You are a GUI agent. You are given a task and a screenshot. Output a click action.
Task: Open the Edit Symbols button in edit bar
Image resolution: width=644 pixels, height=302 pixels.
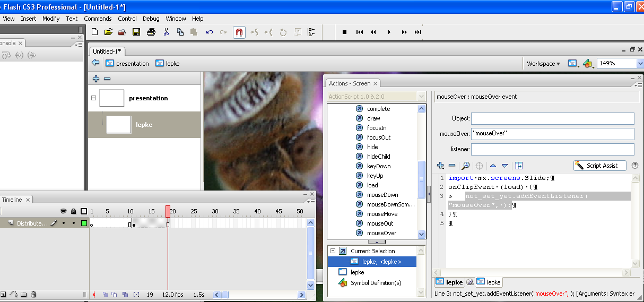(x=588, y=63)
